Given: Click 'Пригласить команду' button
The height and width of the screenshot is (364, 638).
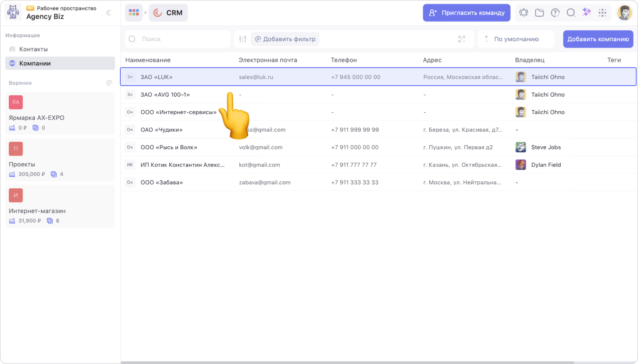Looking at the screenshot, I should click(466, 13).
